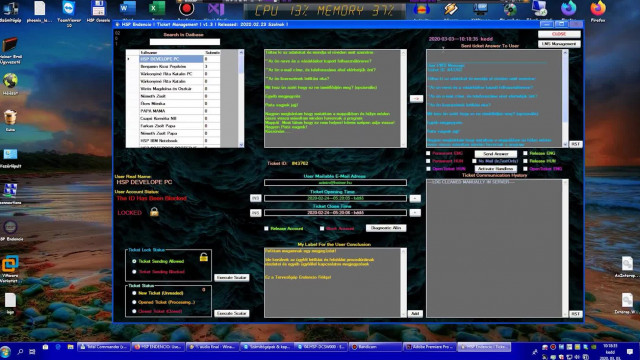The height and width of the screenshot is (360, 640).
Task: Select the Ticket Sending Blocked radio button
Action: pyautogui.click(x=134, y=272)
